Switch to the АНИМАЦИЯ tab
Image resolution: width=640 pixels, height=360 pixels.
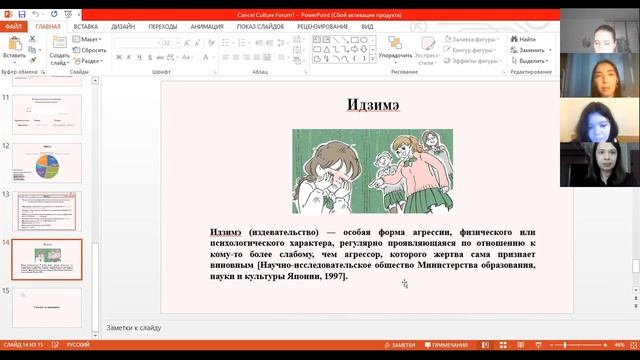(x=207, y=27)
